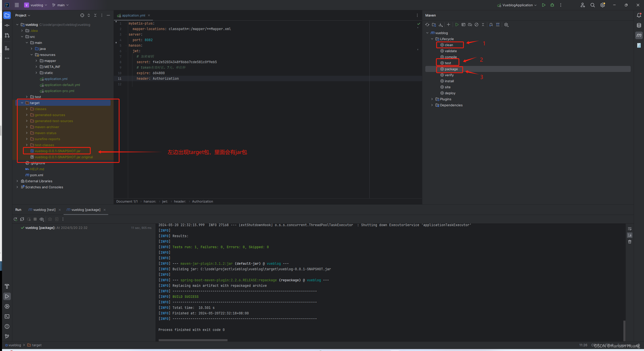Image resolution: width=644 pixels, height=351 pixels.
Task: Open Run tool window in left stripe
Action: 7,296
